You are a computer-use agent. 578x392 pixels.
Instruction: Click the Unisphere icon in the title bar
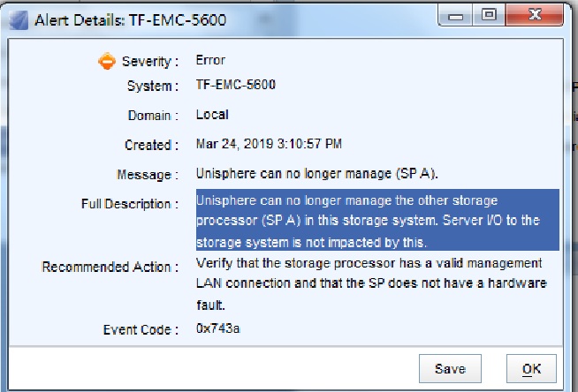tap(17, 19)
